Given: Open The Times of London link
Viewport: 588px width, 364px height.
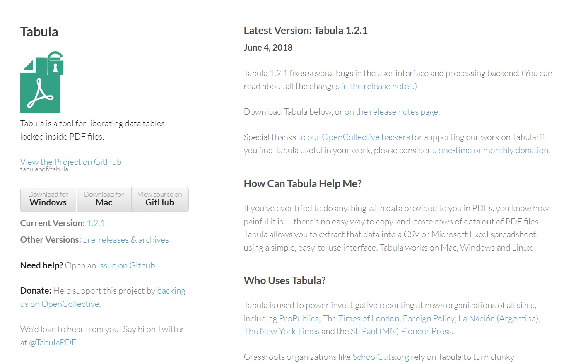Looking at the screenshot, I should point(361,318).
